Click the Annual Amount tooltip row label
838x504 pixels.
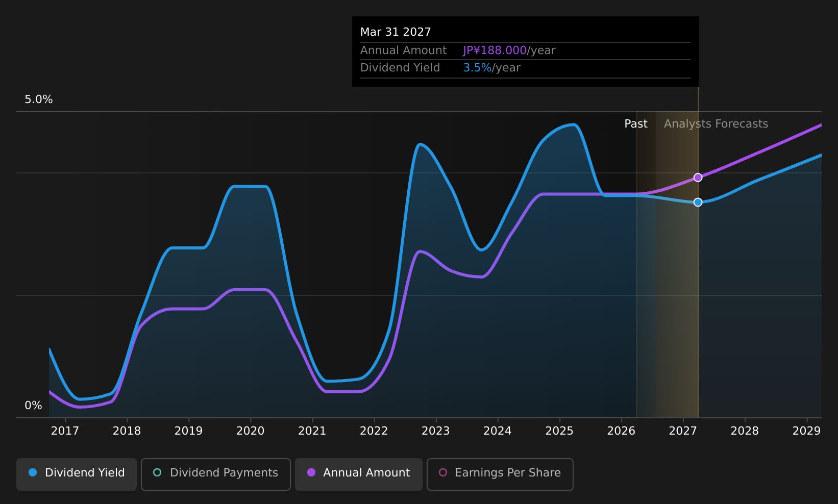403,51
